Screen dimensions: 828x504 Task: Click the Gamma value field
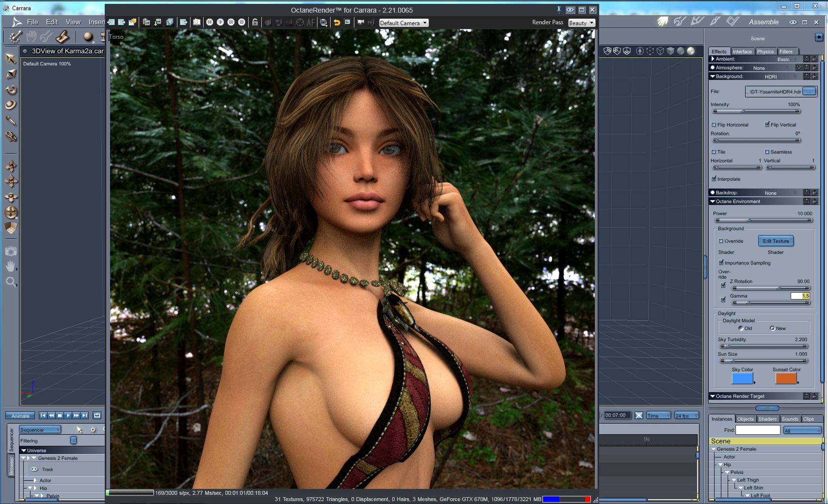click(800, 296)
